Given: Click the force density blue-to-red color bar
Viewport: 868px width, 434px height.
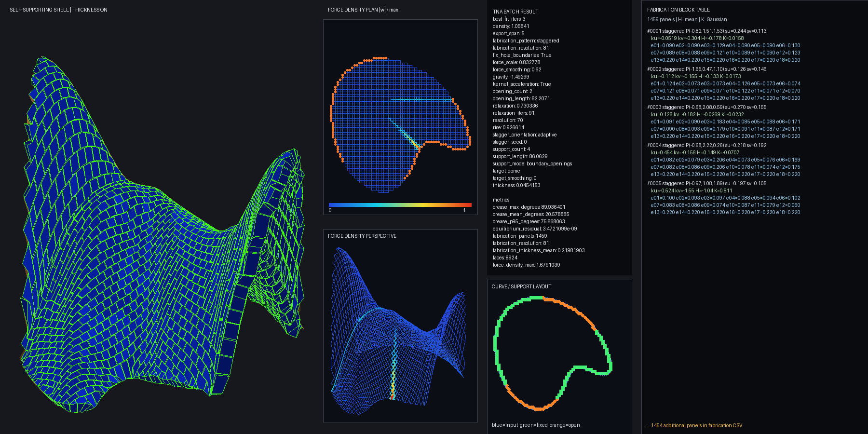Looking at the screenshot, I should (x=400, y=205).
